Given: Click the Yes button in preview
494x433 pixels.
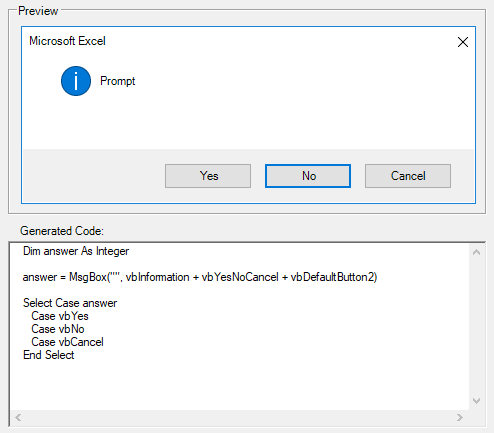Looking at the screenshot, I should 208,176.
